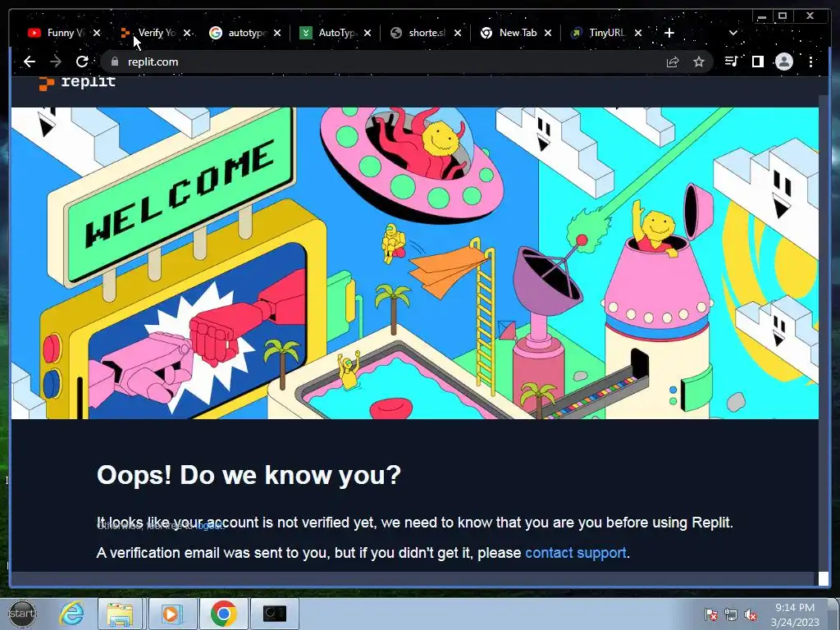Screen dimensions: 840x630
Task: Close the shorte.st tab
Action: point(458,33)
